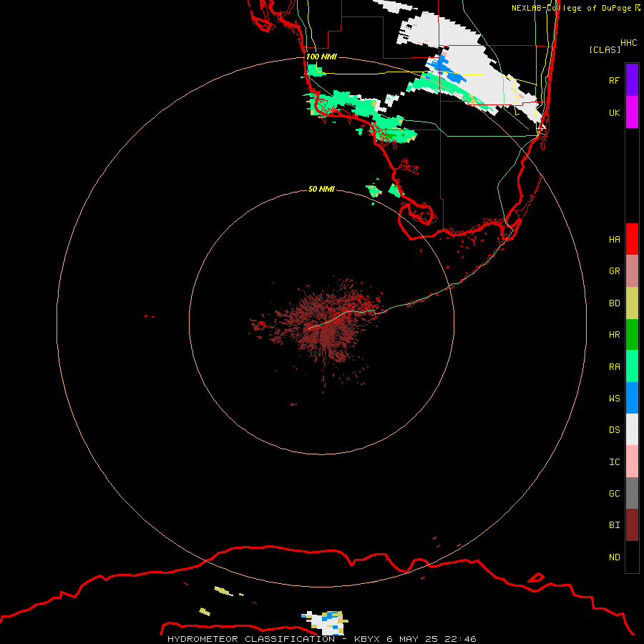Click the HA red legend swatch
The height and width of the screenshot is (644, 644).
[632, 239]
